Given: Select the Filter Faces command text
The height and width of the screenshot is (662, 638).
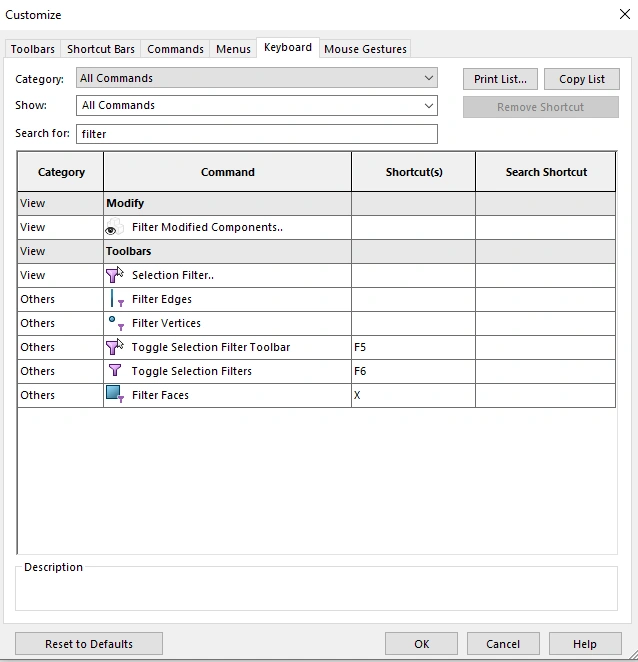Looking at the screenshot, I should pos(160,395).
